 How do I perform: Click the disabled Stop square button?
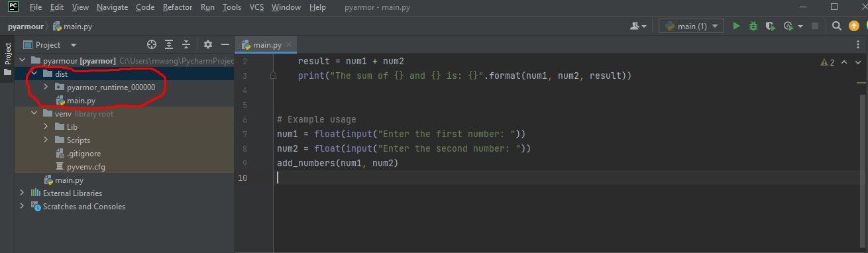coord(815,26)
